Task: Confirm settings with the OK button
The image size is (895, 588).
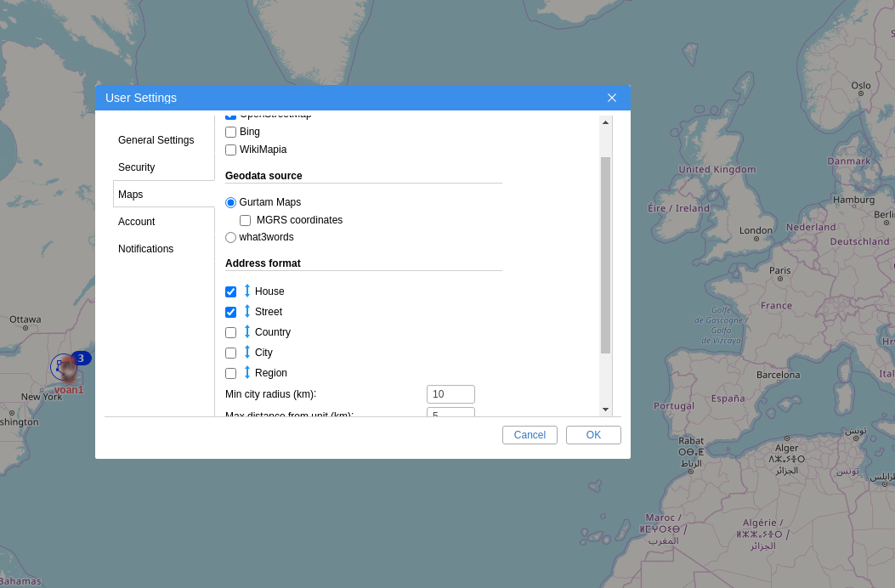Action: tap(593, 435)
